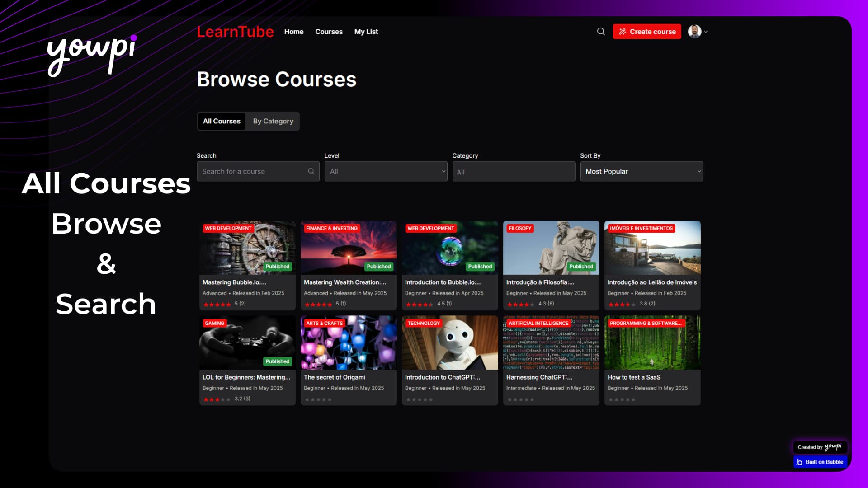
Task: Click the LearnTube logo
Action: click(x=235, y=32)
